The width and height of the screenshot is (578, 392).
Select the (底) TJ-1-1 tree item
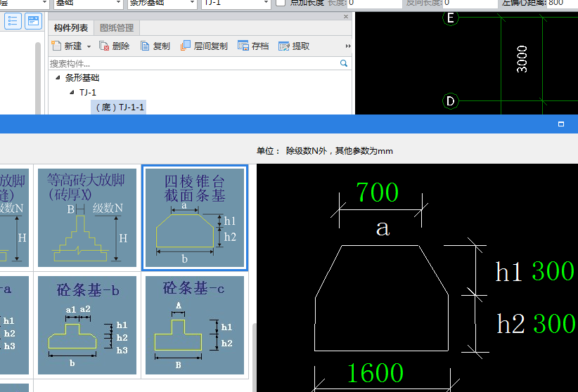119,107
